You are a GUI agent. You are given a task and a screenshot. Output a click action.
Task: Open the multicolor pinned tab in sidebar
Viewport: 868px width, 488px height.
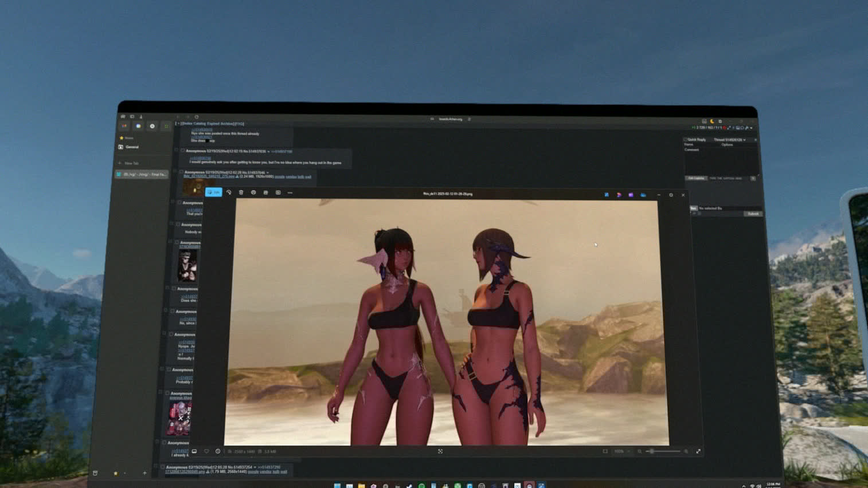(x=124, y=126)
